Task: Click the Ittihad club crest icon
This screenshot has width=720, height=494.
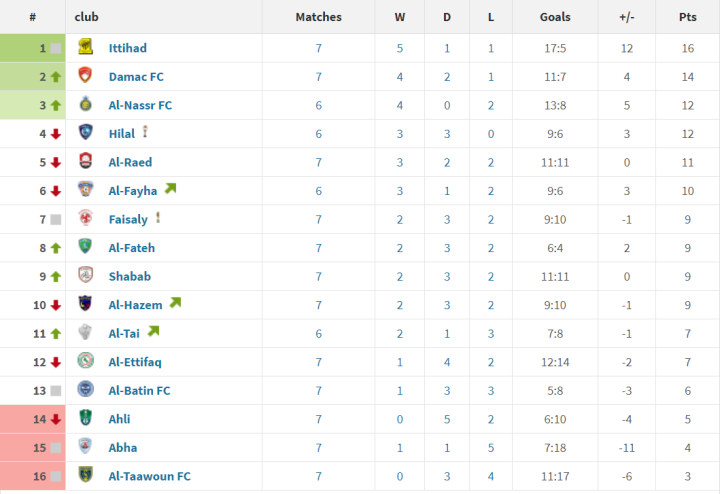Action: coord(85,48)
